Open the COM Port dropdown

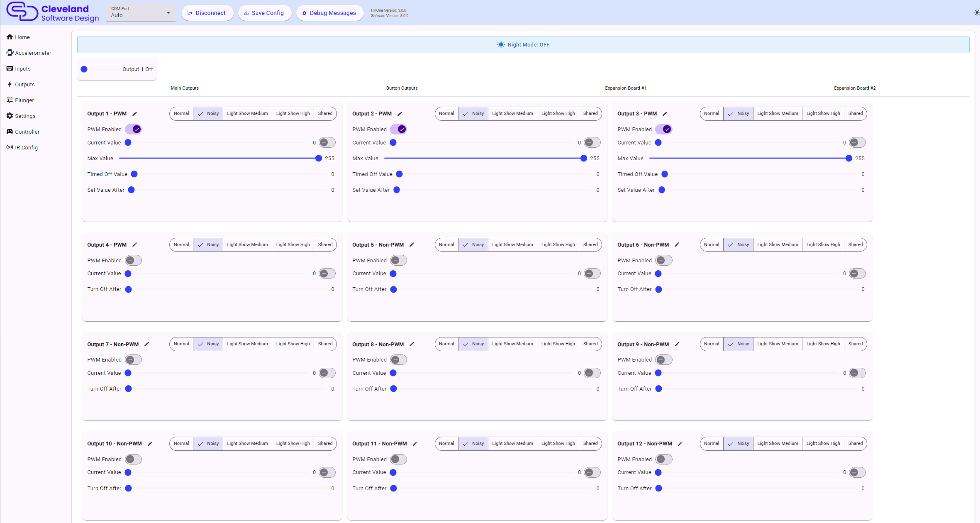[x=141, y=12]
